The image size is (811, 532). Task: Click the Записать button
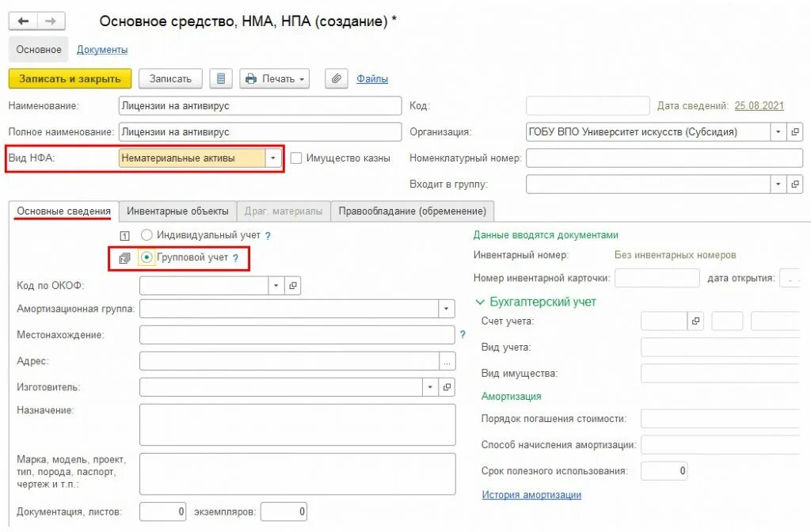(170, 78)
